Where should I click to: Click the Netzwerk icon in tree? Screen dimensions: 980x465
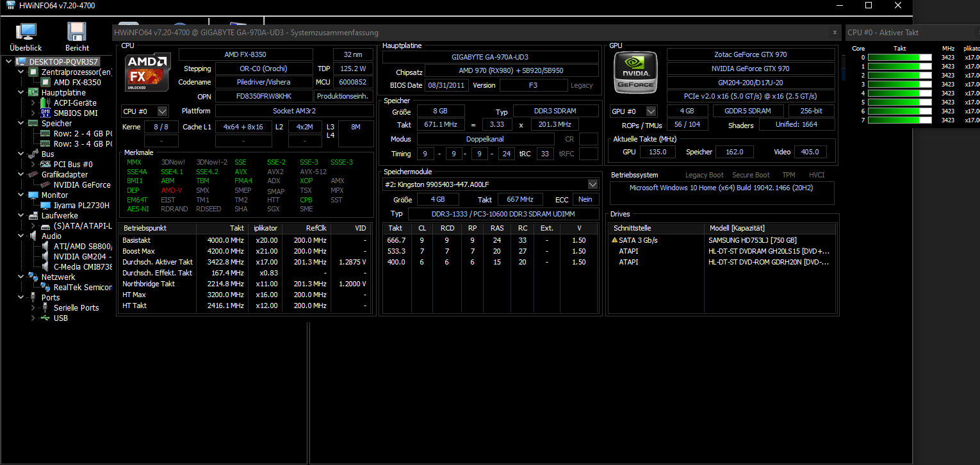coord(35,277)
